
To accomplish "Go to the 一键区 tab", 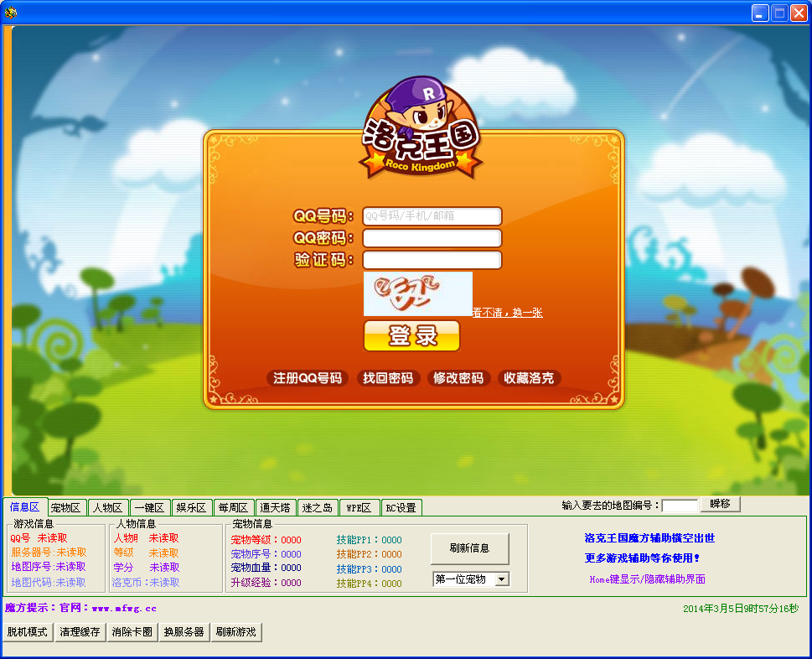I will (x=150, y=508).
